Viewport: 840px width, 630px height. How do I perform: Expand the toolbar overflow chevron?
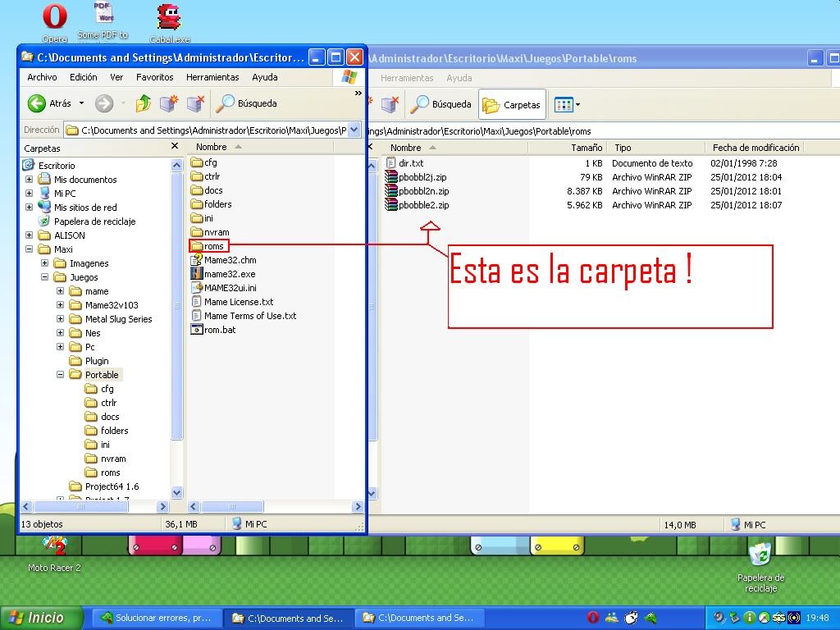coord(358,94)
